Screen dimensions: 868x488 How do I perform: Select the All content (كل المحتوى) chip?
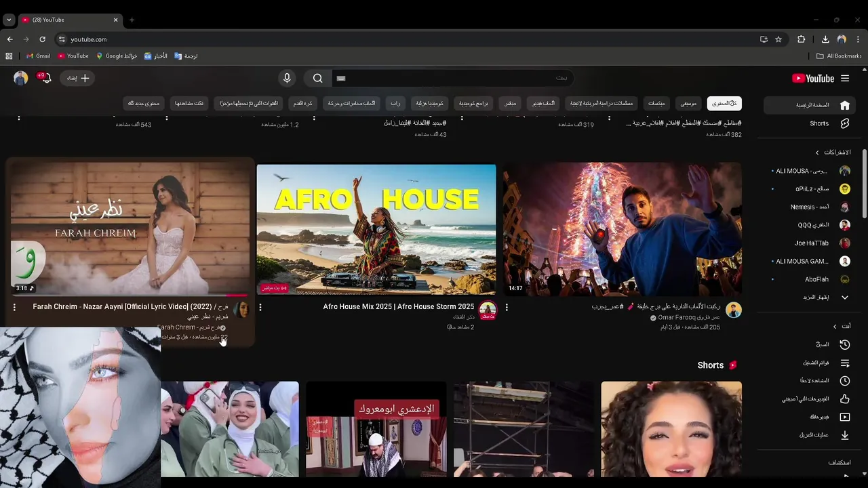[724, 103]
